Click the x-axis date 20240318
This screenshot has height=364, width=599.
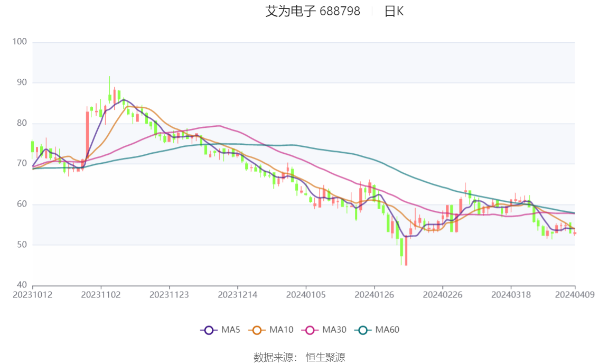(x=511, y=295)
